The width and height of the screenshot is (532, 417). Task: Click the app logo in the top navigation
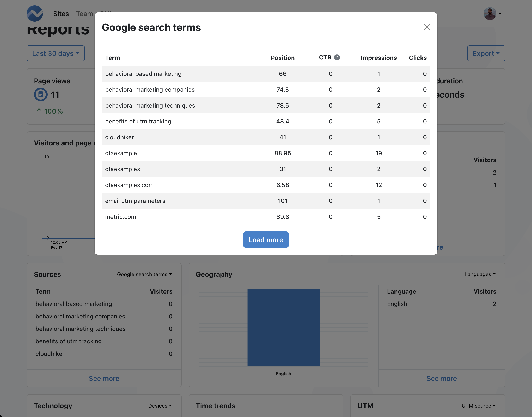(x=35, y=14)
